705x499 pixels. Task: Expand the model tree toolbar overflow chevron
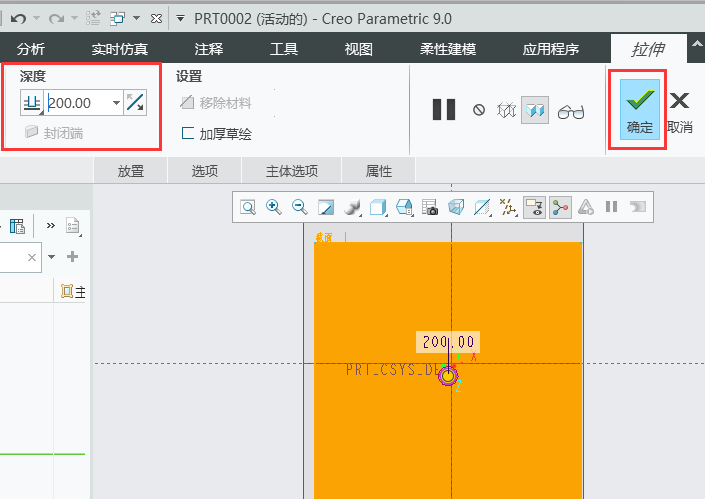[50, 226]
